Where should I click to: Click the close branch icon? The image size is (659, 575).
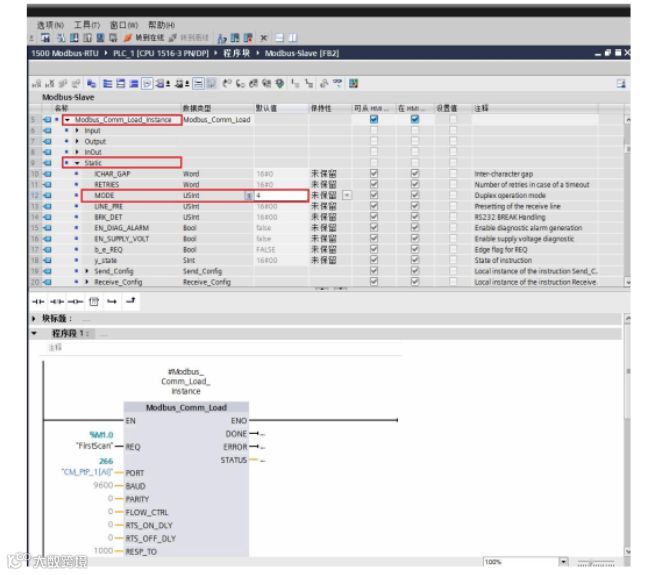coord(131,301)
